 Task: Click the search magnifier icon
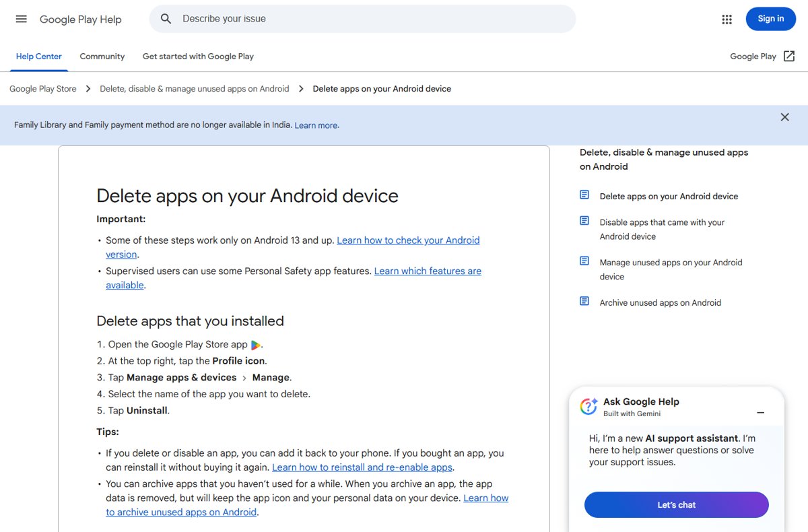tap(166, 19)
